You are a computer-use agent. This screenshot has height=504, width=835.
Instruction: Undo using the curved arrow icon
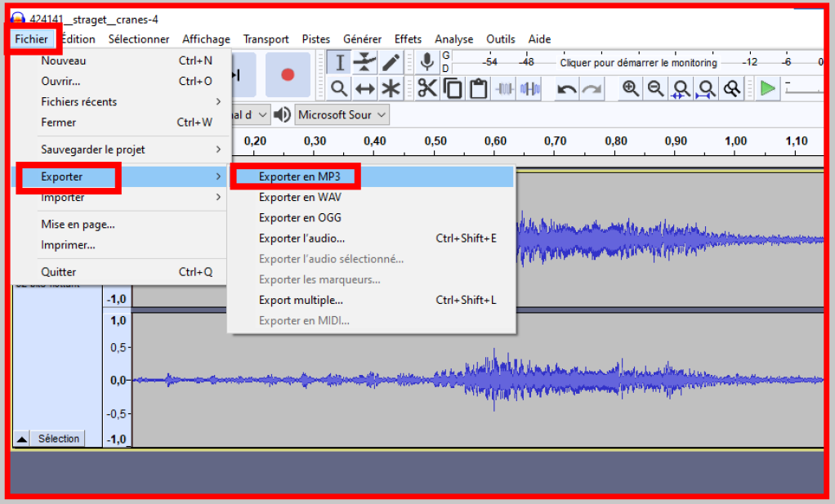point(567,88)
